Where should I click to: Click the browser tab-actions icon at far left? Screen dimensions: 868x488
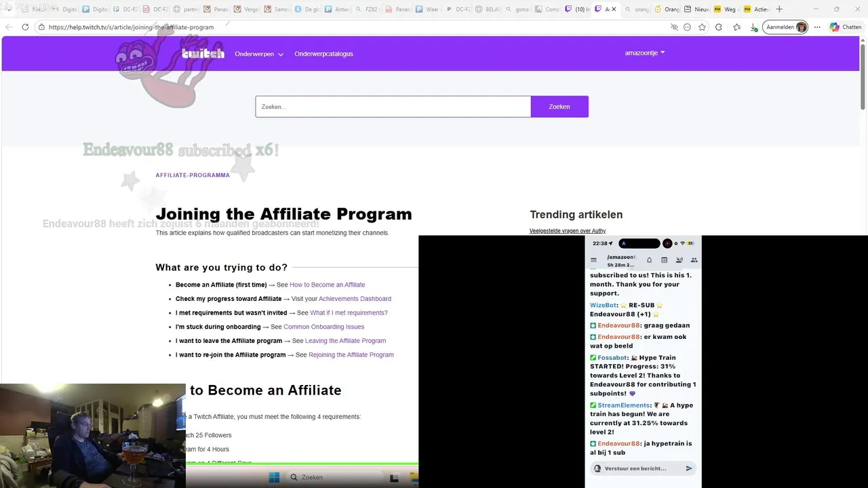[9, 9]
